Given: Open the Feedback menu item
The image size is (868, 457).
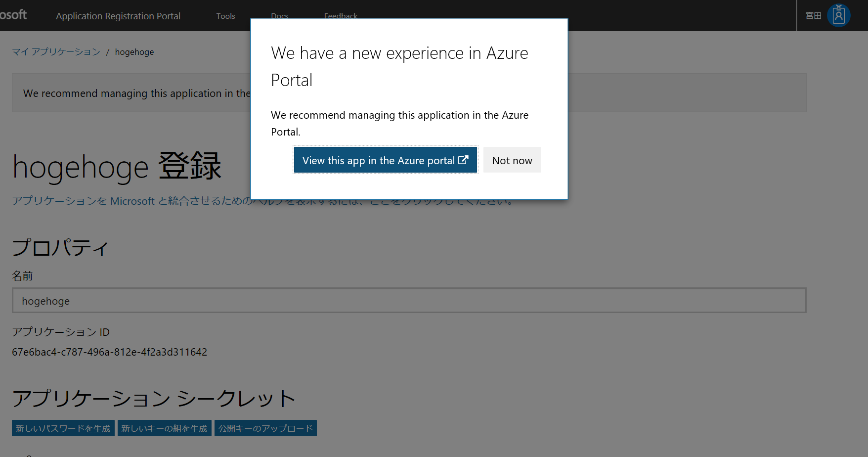Looking at the screenshot, I should point(341,16).
